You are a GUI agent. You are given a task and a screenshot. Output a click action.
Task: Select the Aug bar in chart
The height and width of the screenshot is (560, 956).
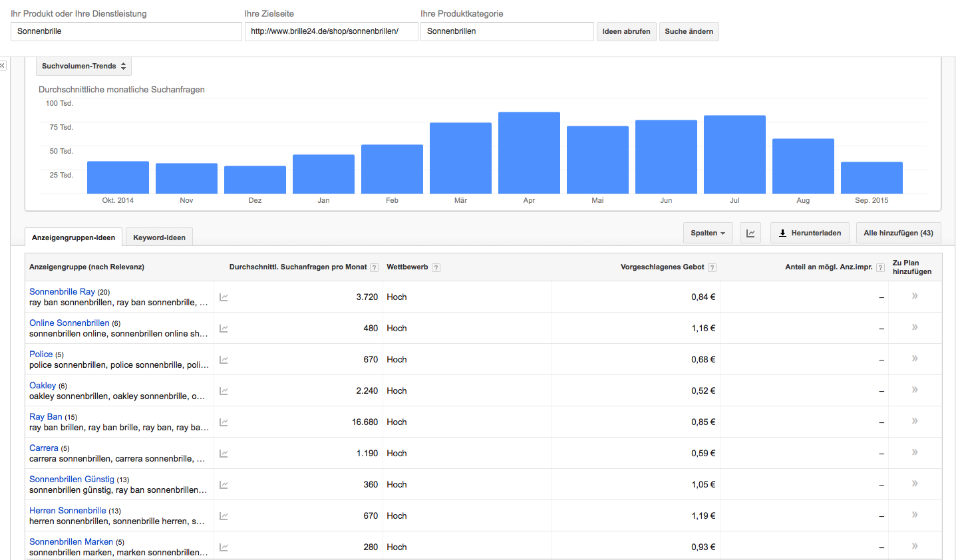point(803,166)
